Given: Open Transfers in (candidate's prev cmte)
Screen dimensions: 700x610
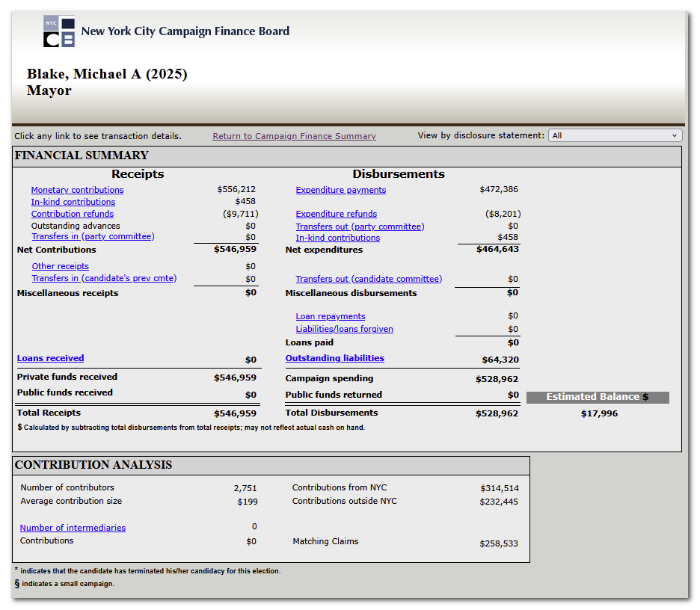Looking at the screenshot, I should (104, 278).
